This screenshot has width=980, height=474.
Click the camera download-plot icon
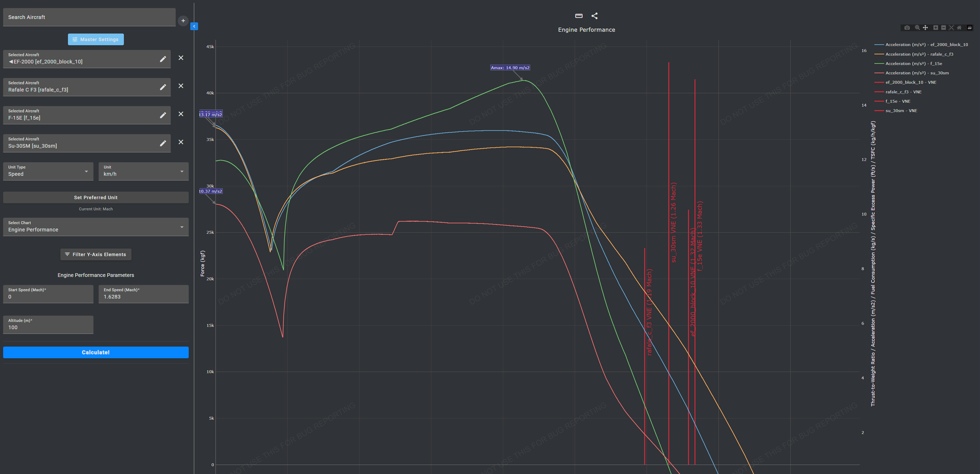(x=907, y=28)
